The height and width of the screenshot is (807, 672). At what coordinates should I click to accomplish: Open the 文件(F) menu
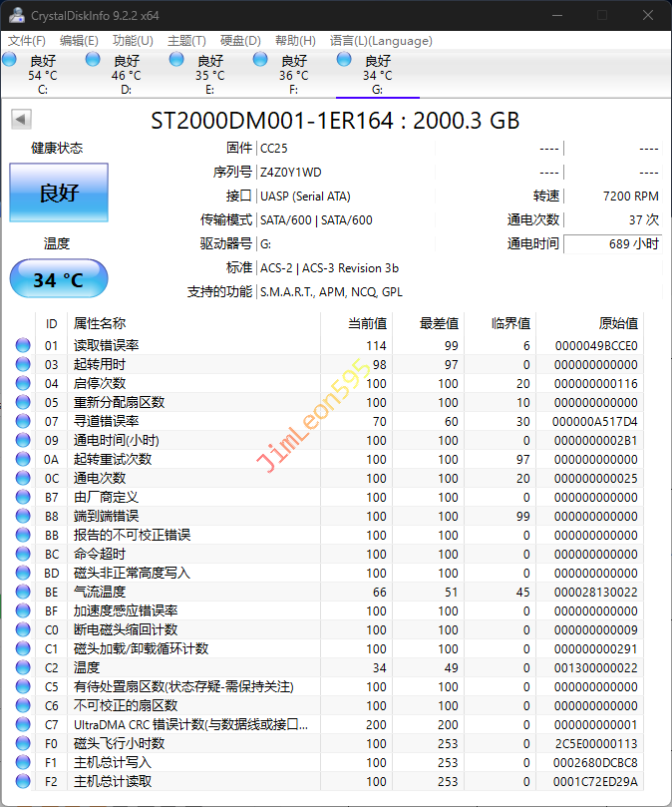pyautogui.click(x=27, y=41)
